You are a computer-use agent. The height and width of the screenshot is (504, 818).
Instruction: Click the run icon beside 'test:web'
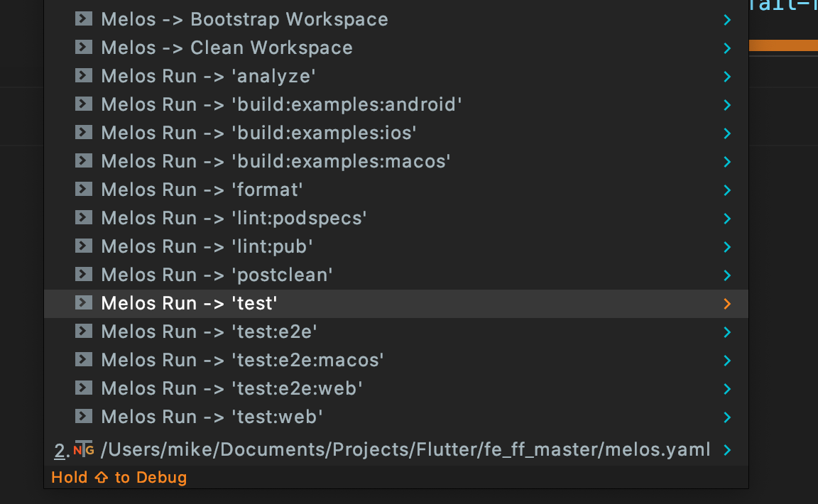[84, 417]
